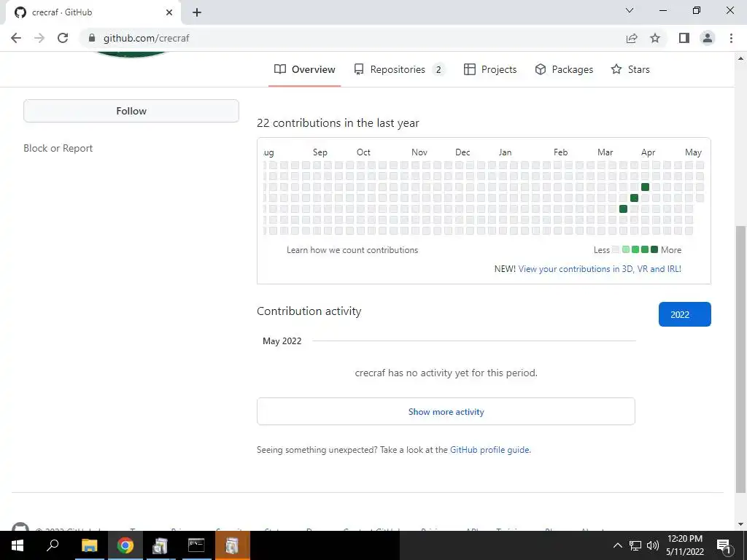Show hidden system tray icons
This screenshot has width=747, height=560.
(x=617, y=545)
